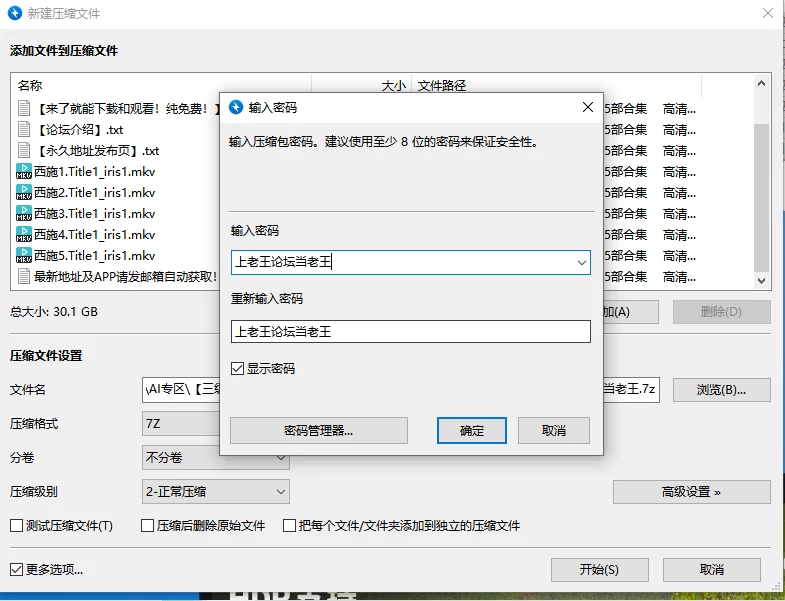
Task: Check 压缩后删除原始文件 option
Action: [147, 525]
